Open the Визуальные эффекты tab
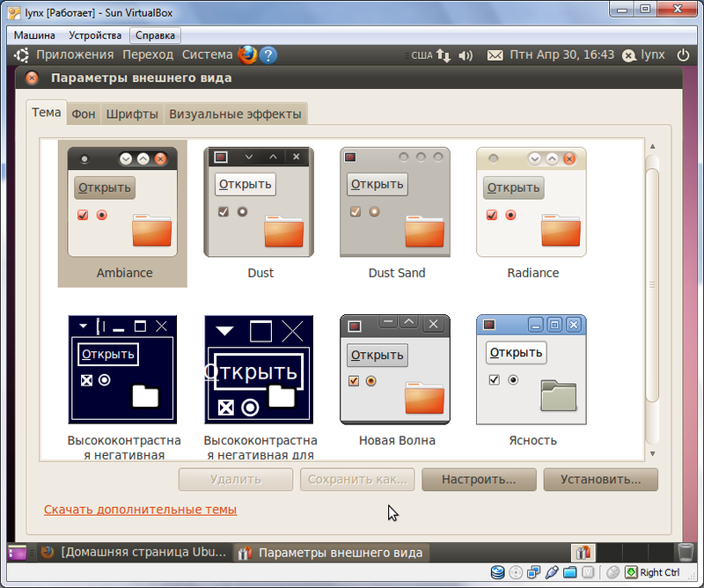The width and height of the screenshot is (704, 588). point(235,114)
